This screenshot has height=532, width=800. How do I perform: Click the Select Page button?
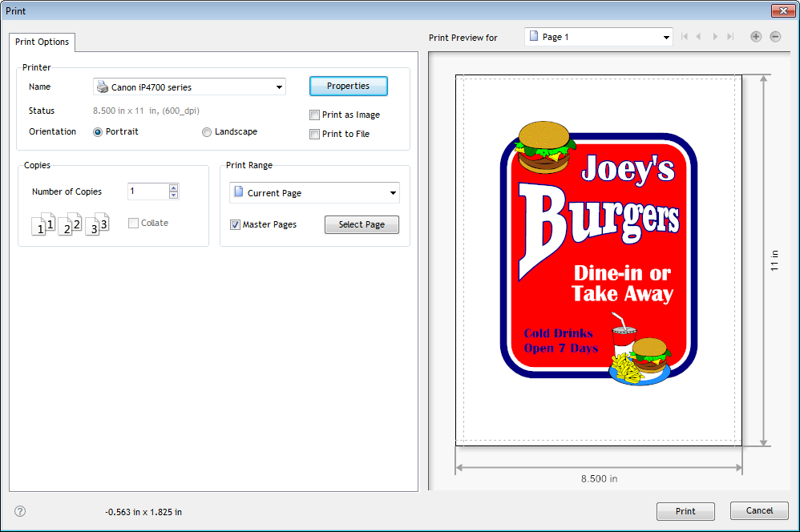coord(362,225)
